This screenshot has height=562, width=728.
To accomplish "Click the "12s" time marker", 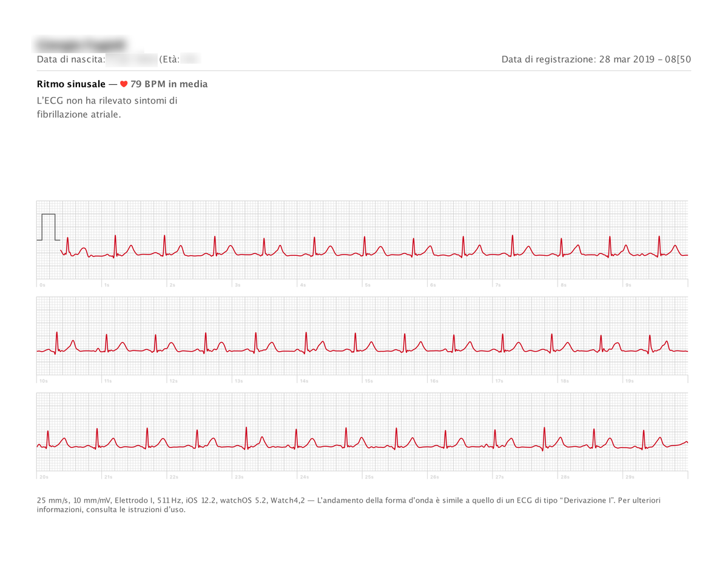I will point(174,381).
